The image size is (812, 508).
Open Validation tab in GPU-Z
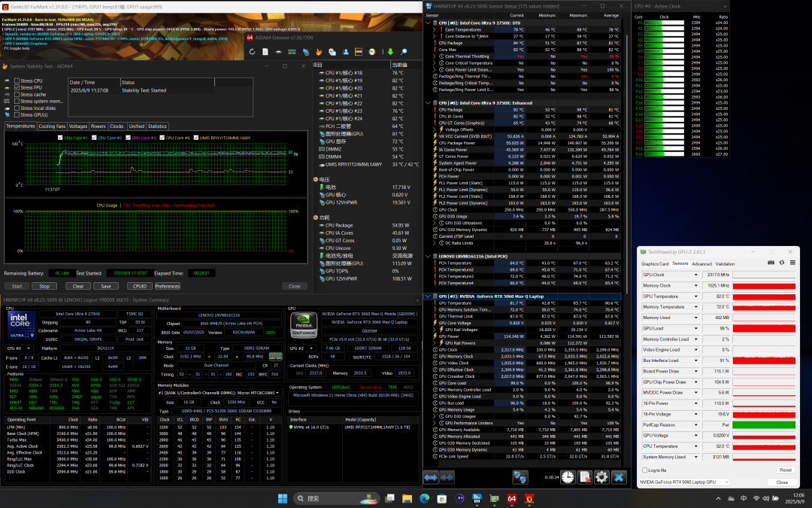click(725, 264)
